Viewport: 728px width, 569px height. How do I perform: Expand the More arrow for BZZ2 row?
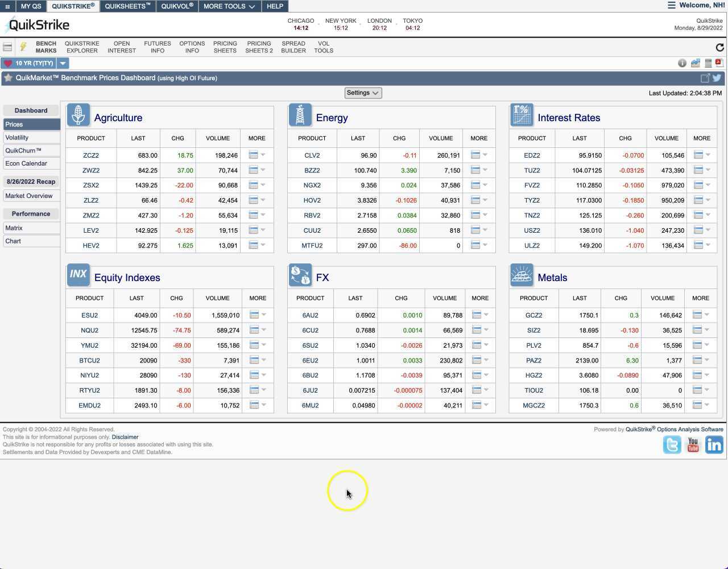point(485,170)
